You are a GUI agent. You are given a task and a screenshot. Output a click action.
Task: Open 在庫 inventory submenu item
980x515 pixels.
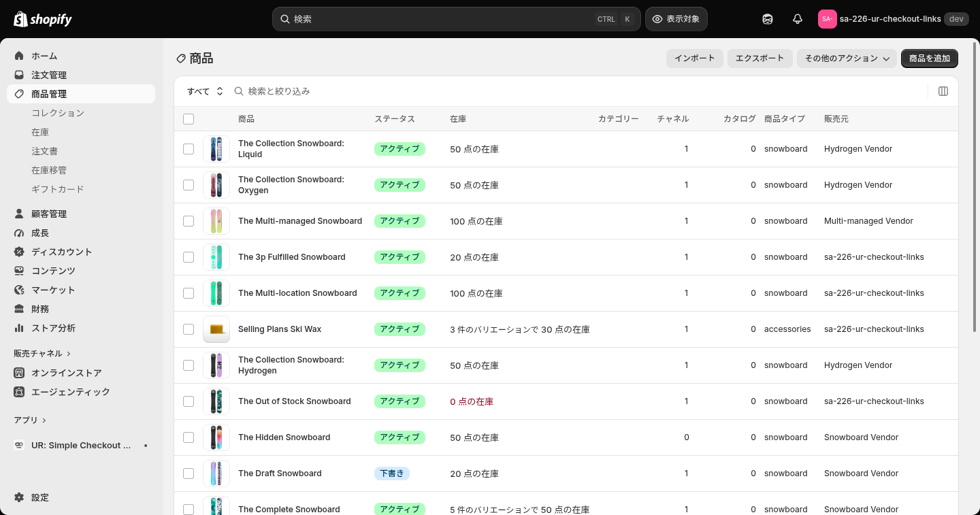coord(40,132)
